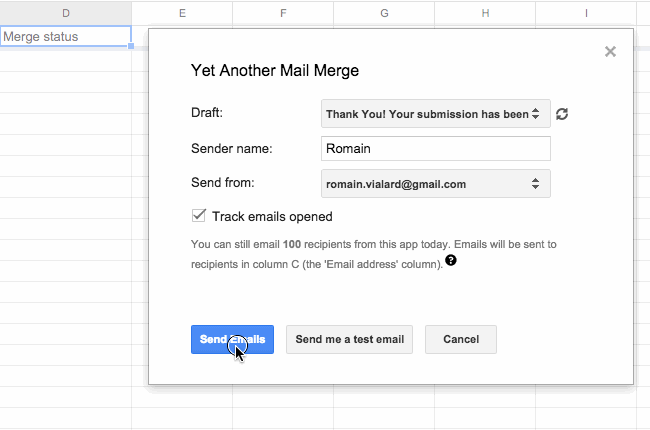Click the Send Emails button
The height and width of the screenshot is (430, 650).
[232, 339]
